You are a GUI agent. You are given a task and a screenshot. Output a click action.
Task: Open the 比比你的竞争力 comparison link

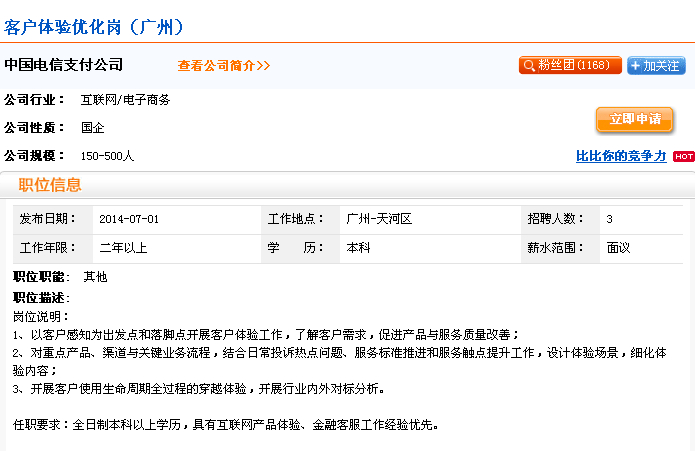621,156
